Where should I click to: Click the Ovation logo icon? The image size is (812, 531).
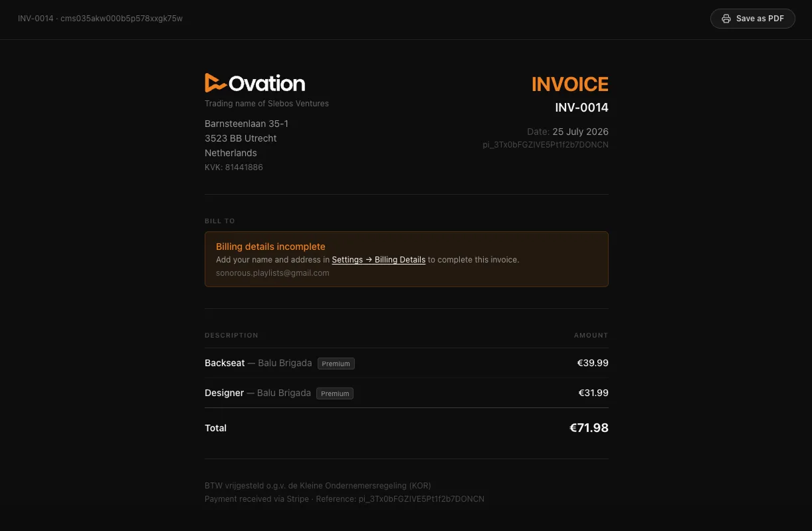point(216,83)
